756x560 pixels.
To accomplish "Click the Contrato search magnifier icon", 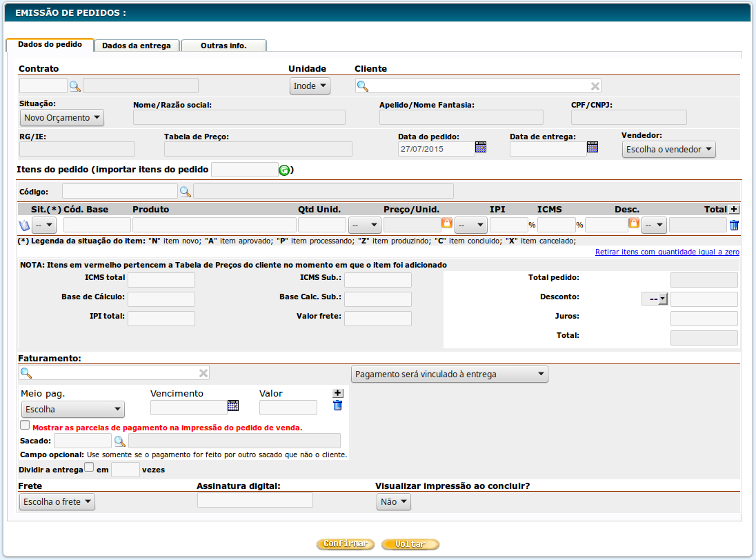I will (74, 86).
